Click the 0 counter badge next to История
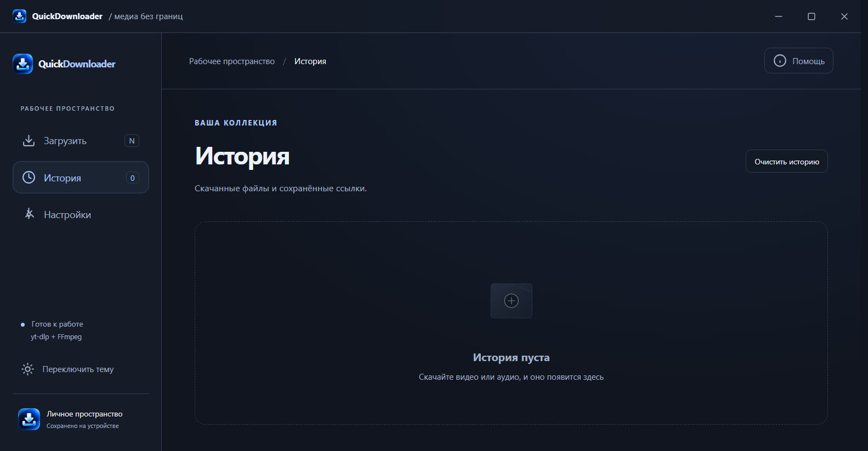Screen dimensions: 868x451 132,178
